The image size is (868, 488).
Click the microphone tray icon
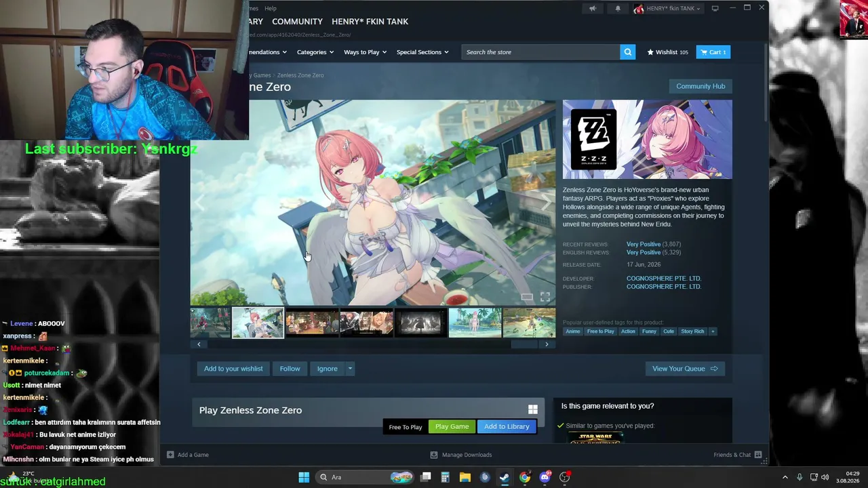(800, 477)
